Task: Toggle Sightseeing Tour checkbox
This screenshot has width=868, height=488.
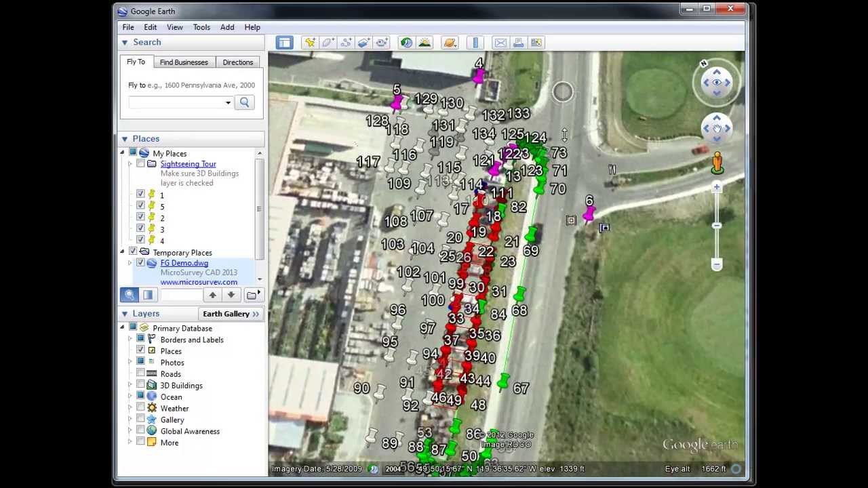Action: tap(140, 164)
